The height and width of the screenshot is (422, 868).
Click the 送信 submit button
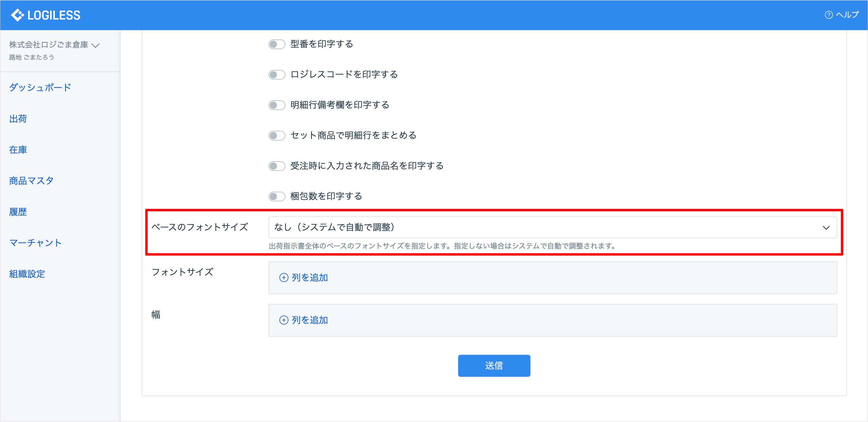coord(494,365)
